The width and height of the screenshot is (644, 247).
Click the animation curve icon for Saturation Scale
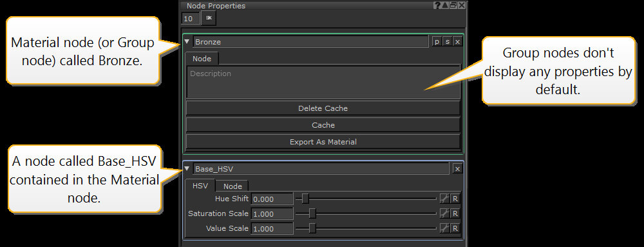[444, 213]
